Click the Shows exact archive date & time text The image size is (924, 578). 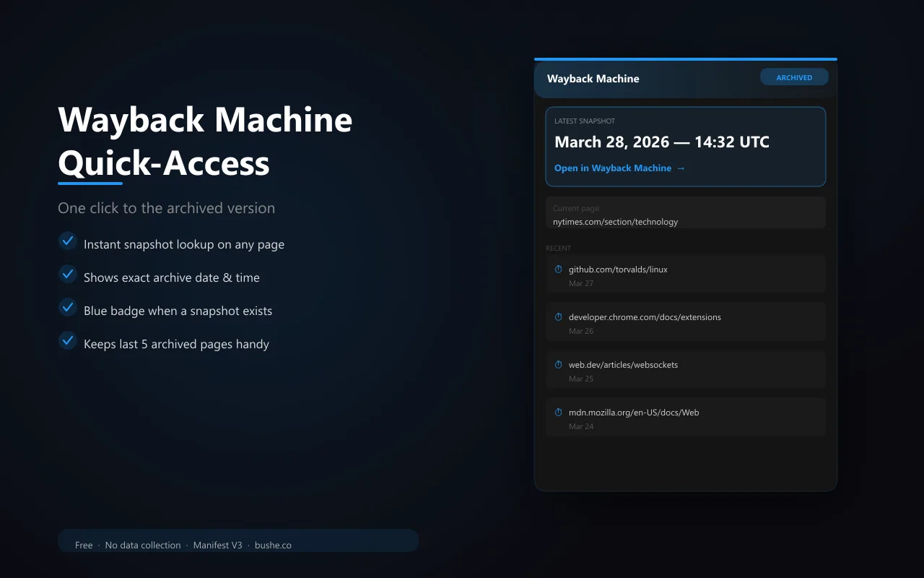tap(172, 277)
